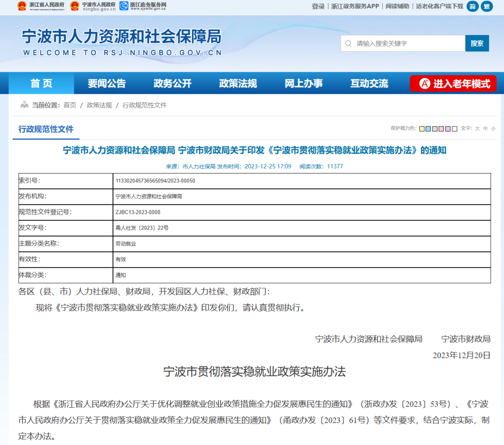Go to 网上办事 in navigation bar
The image size is (504, 445).
(304, 84)
